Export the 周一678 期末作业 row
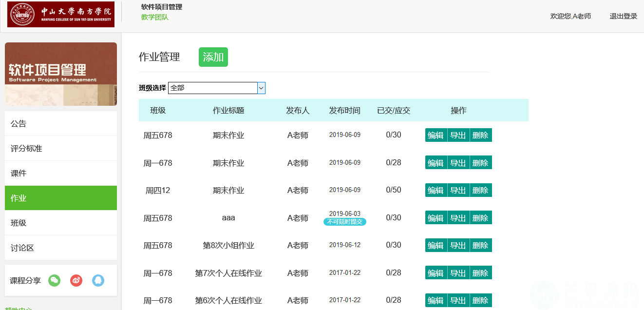 [458, 163]
